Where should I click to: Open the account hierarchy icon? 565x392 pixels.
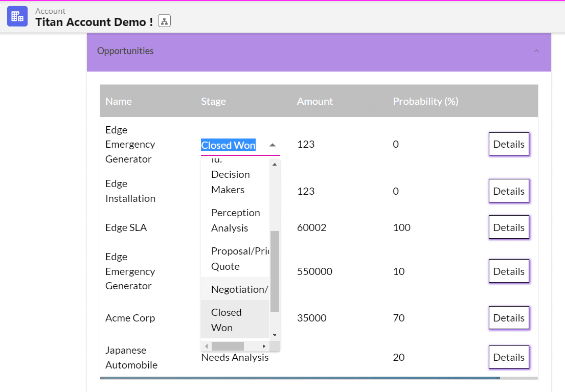(164, 21)
